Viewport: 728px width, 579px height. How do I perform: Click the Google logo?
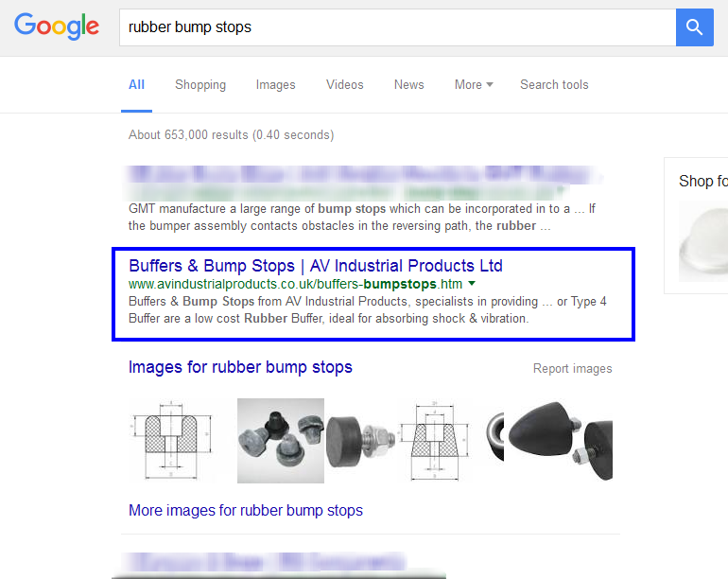click(x=57, y=26)
